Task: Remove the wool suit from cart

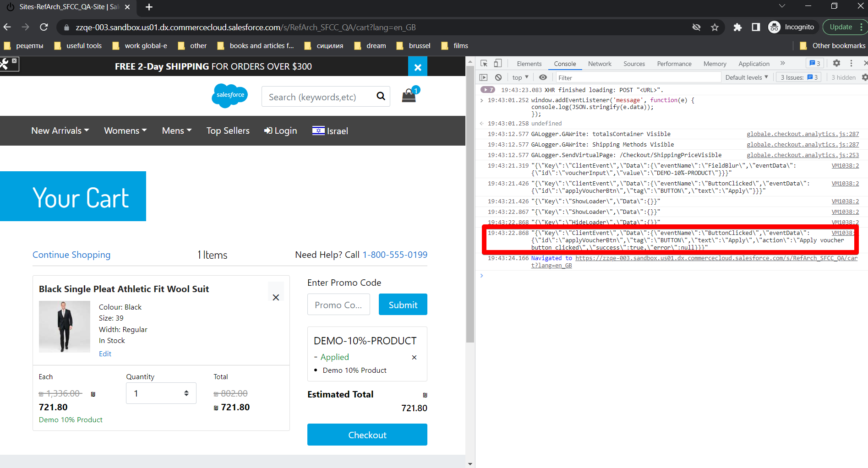Action: click(276, 297)
